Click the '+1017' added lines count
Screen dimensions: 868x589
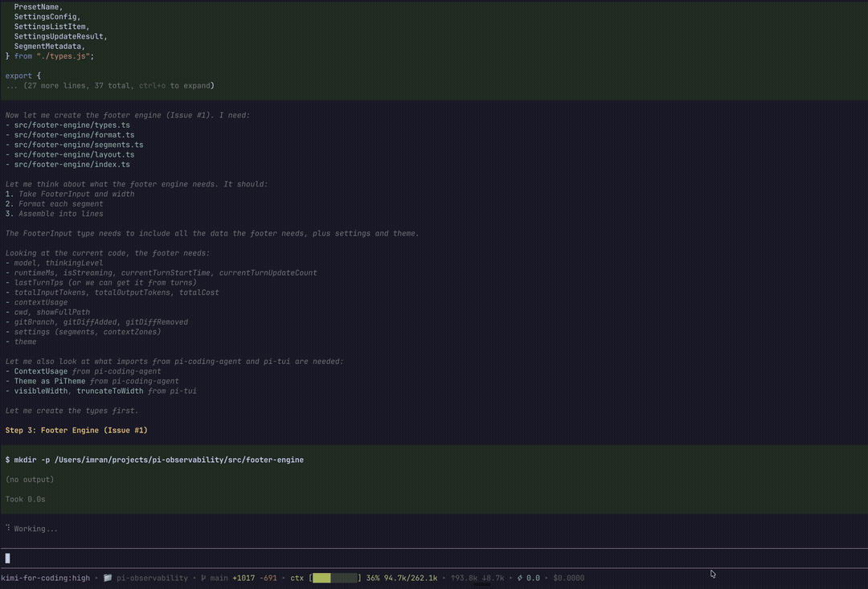point(244,578)
